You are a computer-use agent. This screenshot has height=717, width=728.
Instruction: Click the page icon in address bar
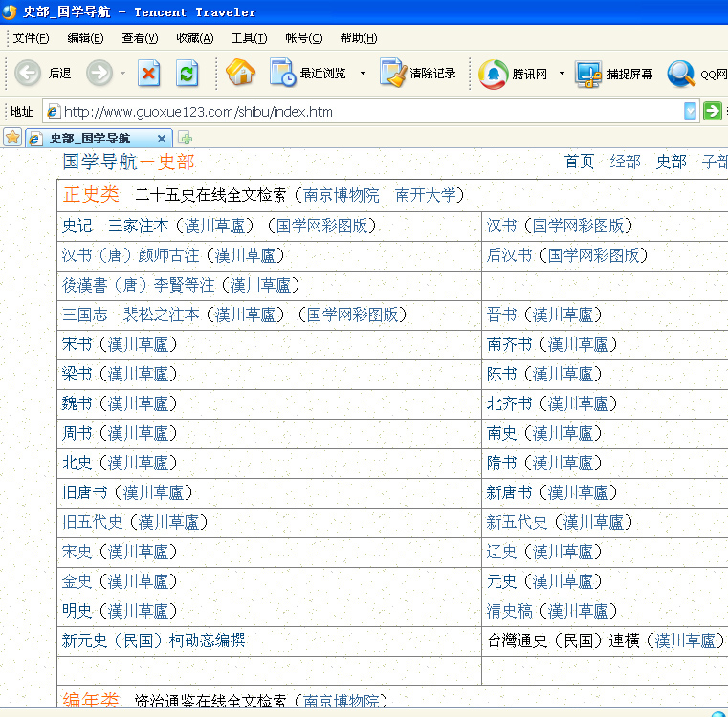click(x=54, y=112)
